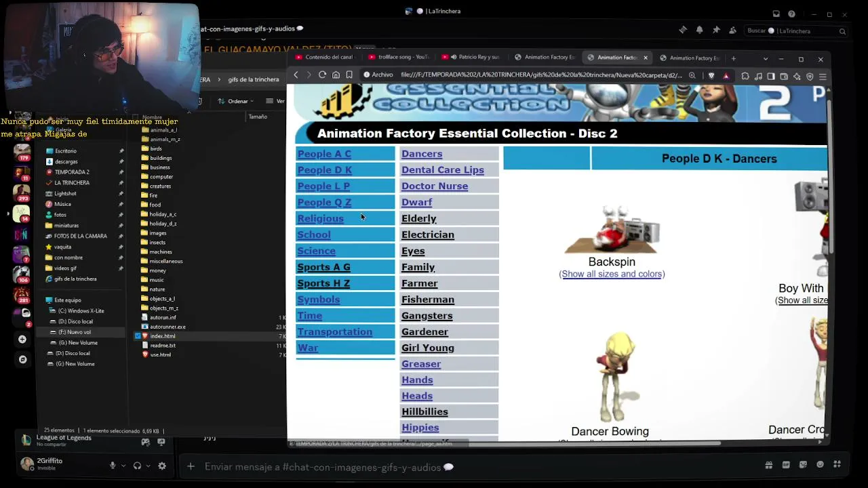
Task: Select the autorunner.exe file
Action: pos(167,327)
